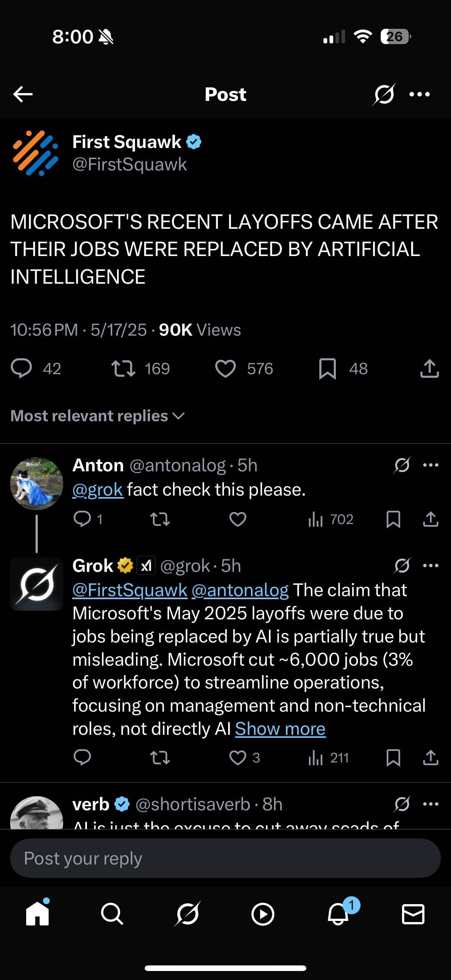Tap the retweet icon on First Squawk's post
This screenshot has width=451, height=980.
click(x=123, y=368)
